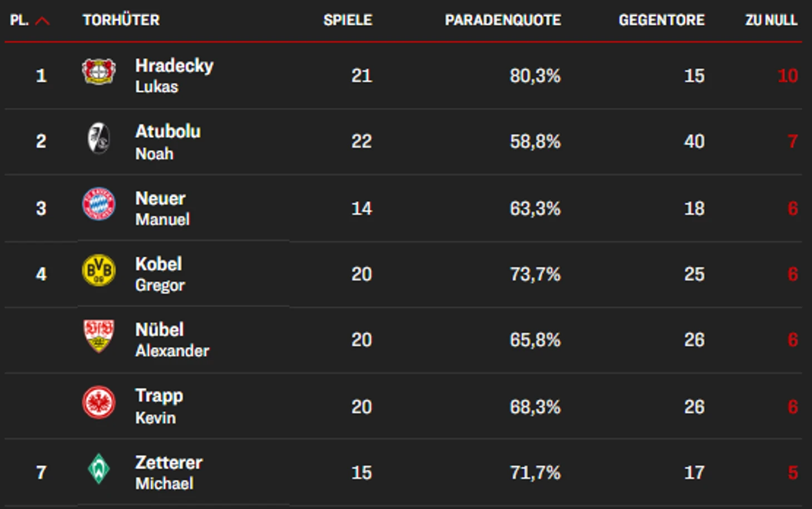The image size is (812, 509).
Task: Sort by GEGENTORE column header
Action: click(661, 20)
